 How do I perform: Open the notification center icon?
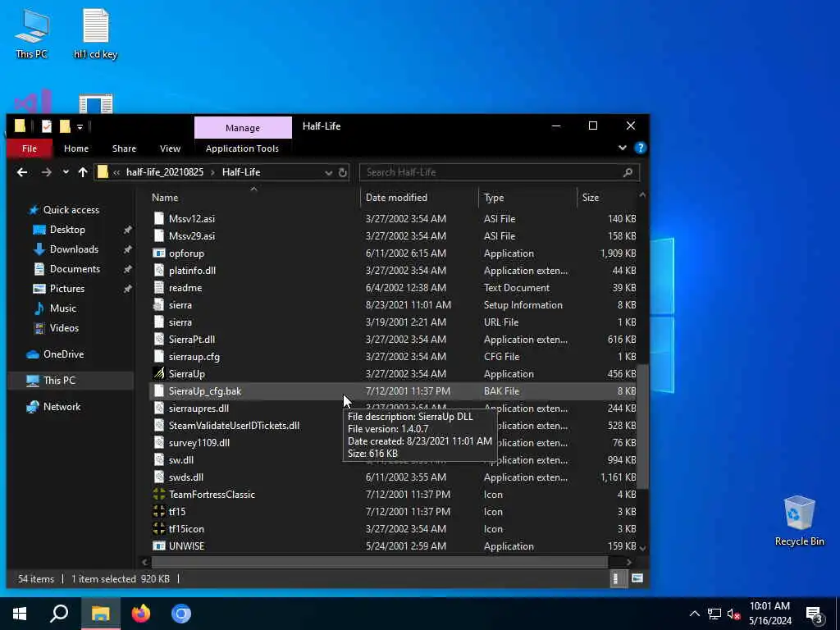[x=815, y=614]
